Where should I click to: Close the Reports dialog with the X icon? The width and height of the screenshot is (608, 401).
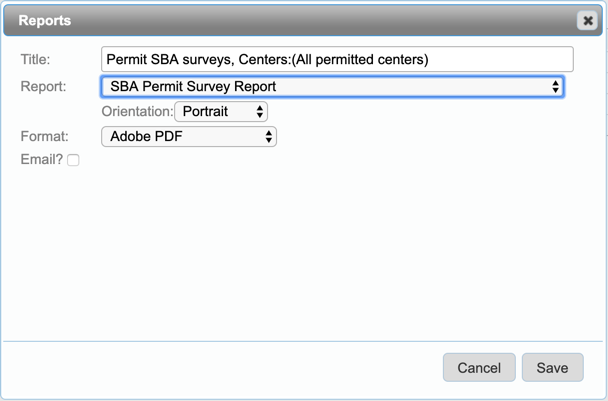click(587, 20)
